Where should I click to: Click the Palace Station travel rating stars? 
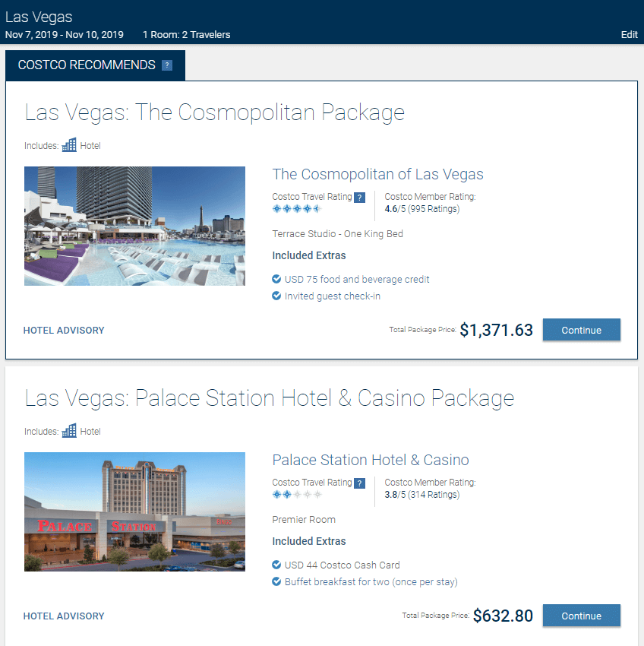pyautogui.click(x=296, y=495)
